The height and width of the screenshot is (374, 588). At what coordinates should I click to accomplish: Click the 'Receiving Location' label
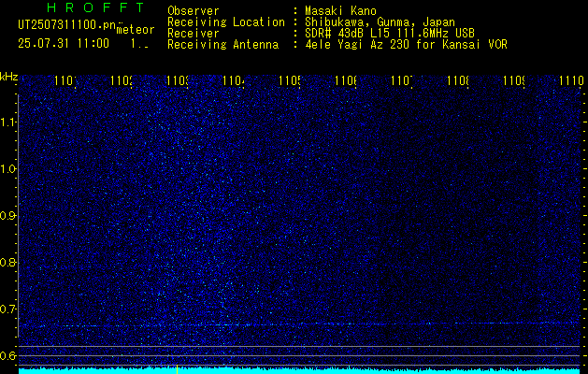pos(226,22)
